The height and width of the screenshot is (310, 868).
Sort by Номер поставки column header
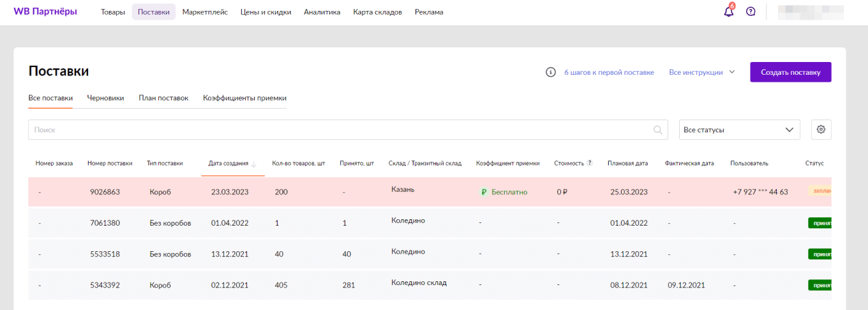pyautogui.click(x=110, y=164)
